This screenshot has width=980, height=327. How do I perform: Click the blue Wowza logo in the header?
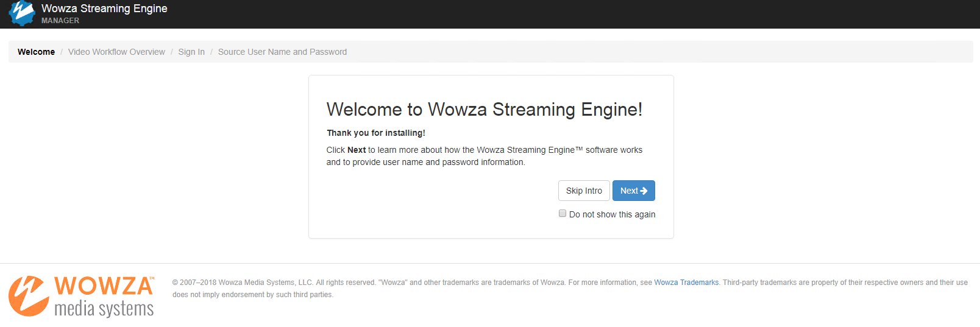pos(22,13)
